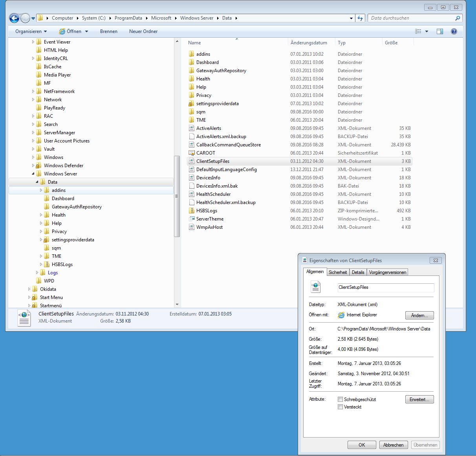Click the refresh button next to address bar

(360, 18)
